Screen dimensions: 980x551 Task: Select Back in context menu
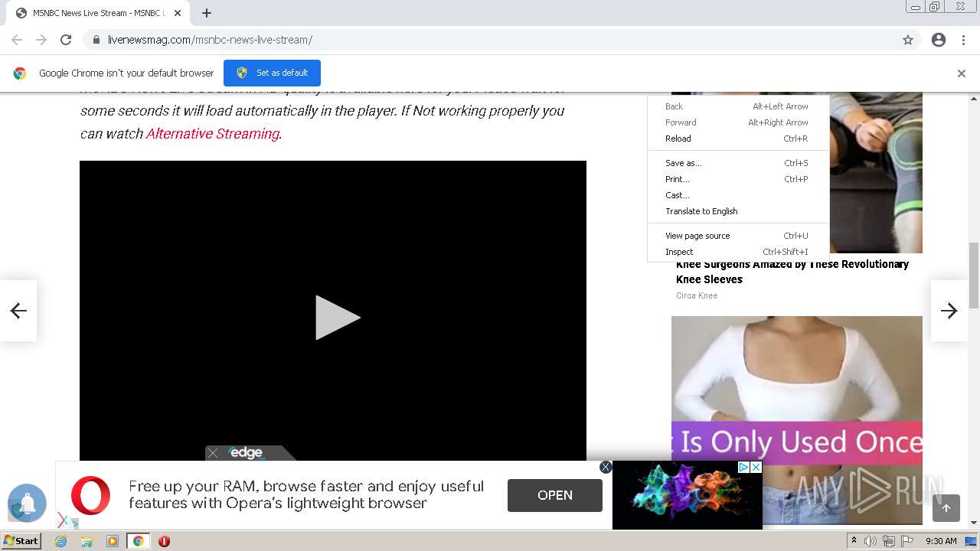pos(738,106)
